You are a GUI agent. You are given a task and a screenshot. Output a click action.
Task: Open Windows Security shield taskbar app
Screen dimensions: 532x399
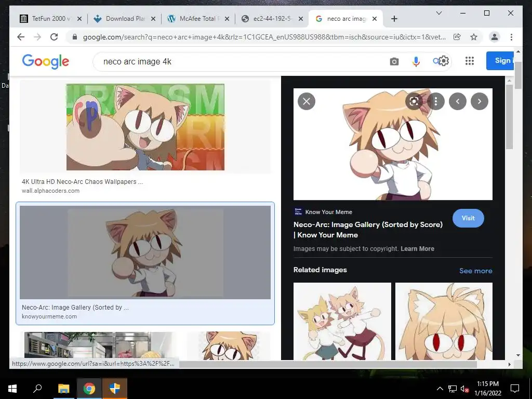[x=115, y=389]
